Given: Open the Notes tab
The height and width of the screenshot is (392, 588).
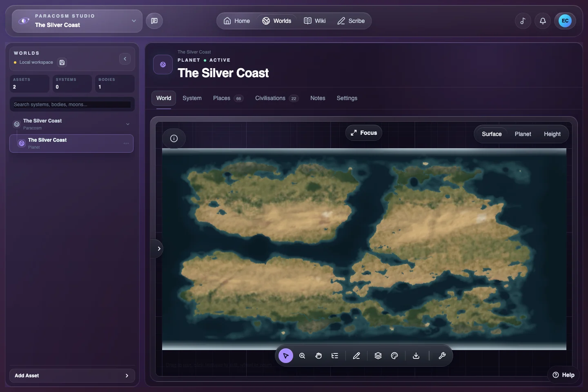Looking at the screenshot, I should (318, 98).
